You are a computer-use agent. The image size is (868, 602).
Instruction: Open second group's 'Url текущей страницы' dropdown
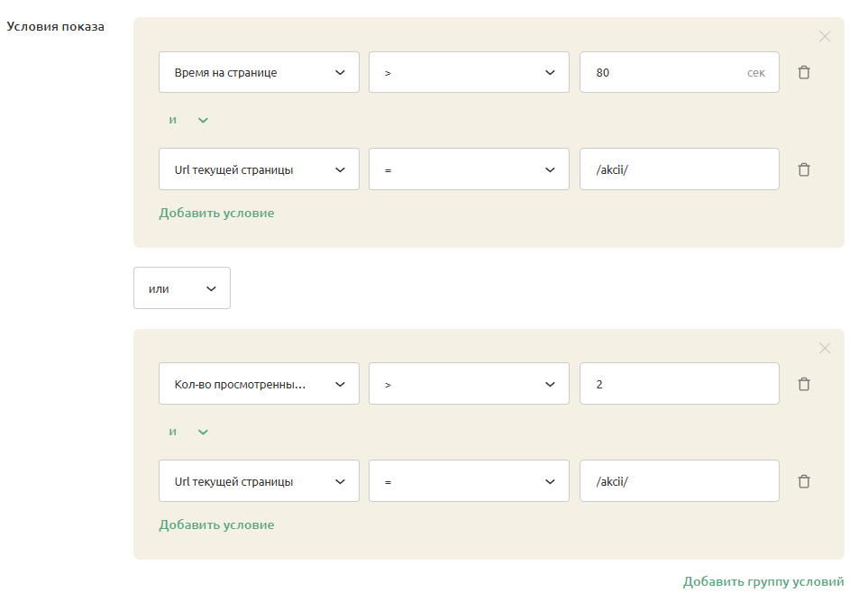coord(259,482)
